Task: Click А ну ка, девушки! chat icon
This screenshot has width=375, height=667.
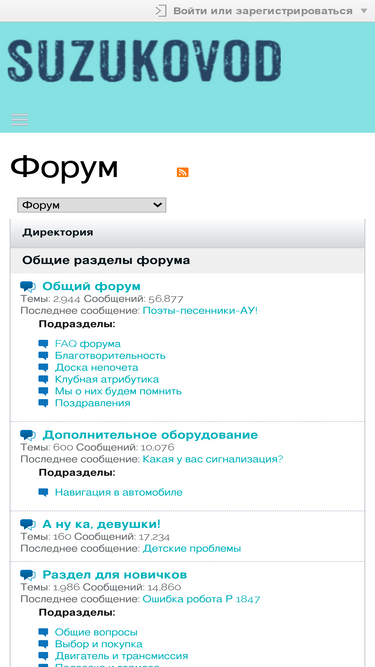Action: tap(28, 524)
